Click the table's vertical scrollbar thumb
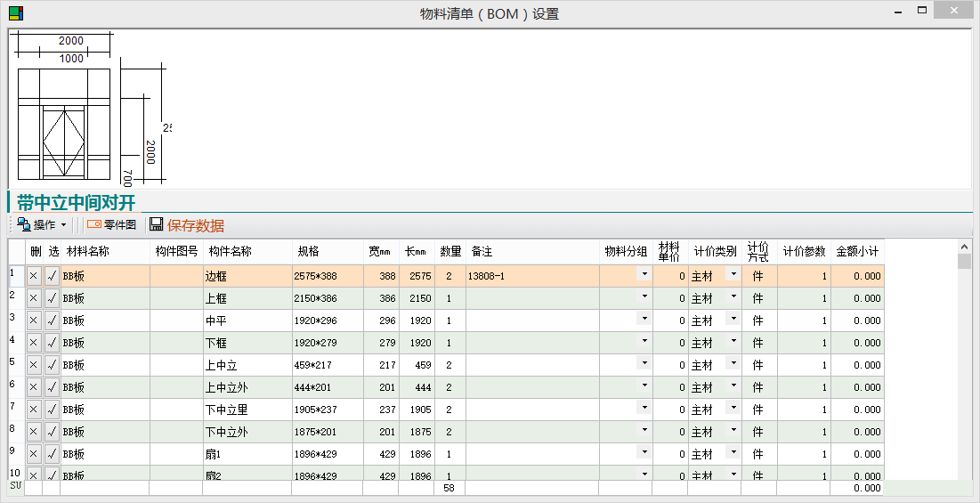 click(x=964, y=261)
